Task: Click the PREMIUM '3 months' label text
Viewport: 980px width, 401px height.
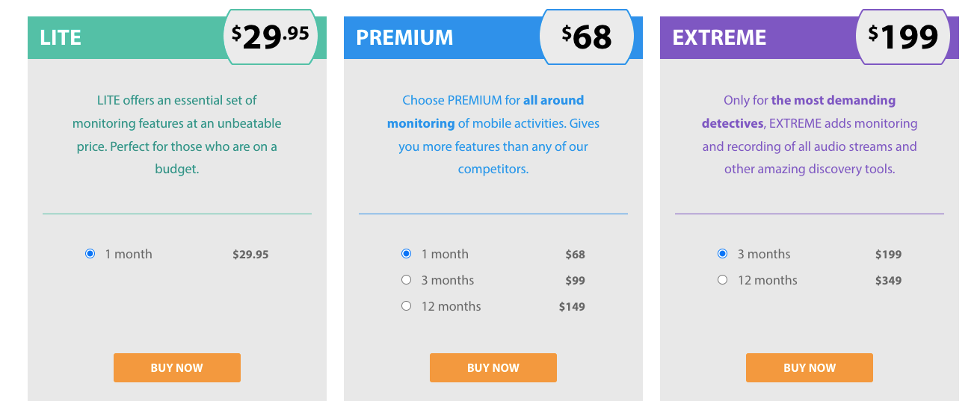Action: (x=448, y=280)
